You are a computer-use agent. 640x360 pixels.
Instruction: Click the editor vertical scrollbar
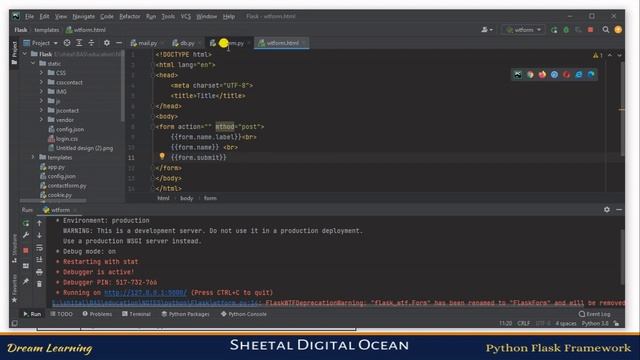click(x=622, y=108)
